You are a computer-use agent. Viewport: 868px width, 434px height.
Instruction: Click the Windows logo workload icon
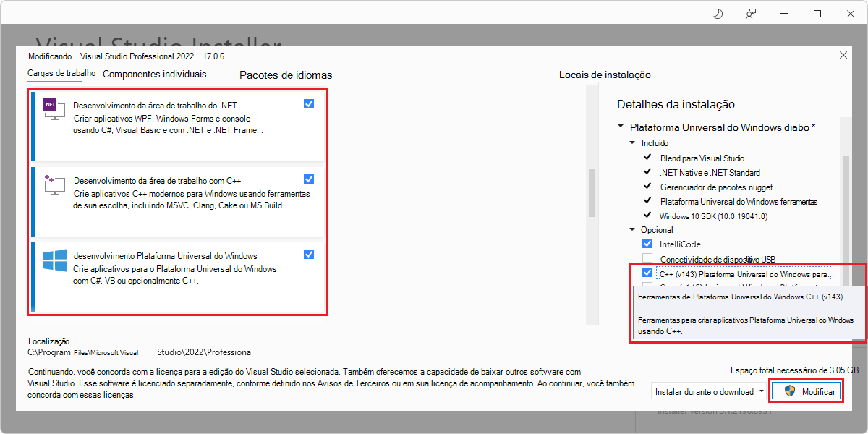point(54,260)
